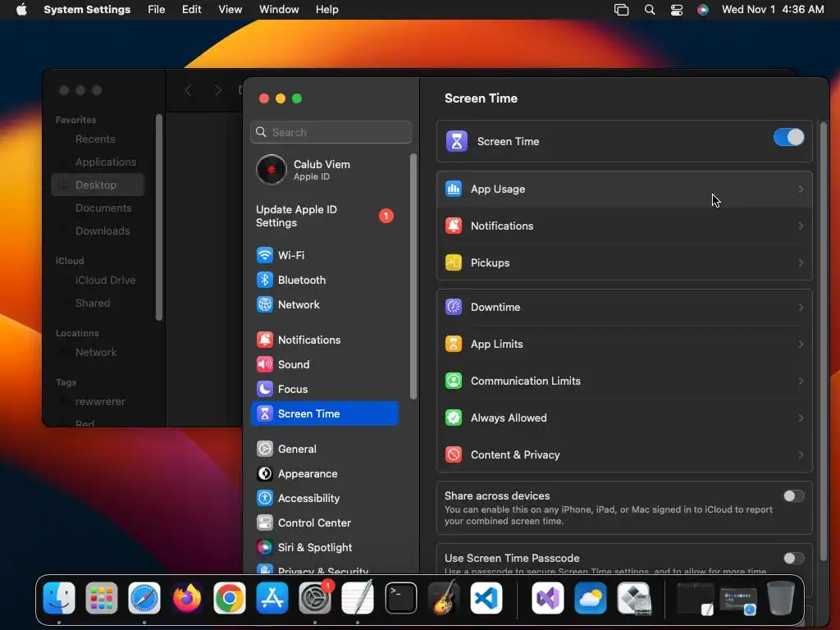Expand Always Allowed row chevron
The image size is (840, 630).
[x=801, y=418]
